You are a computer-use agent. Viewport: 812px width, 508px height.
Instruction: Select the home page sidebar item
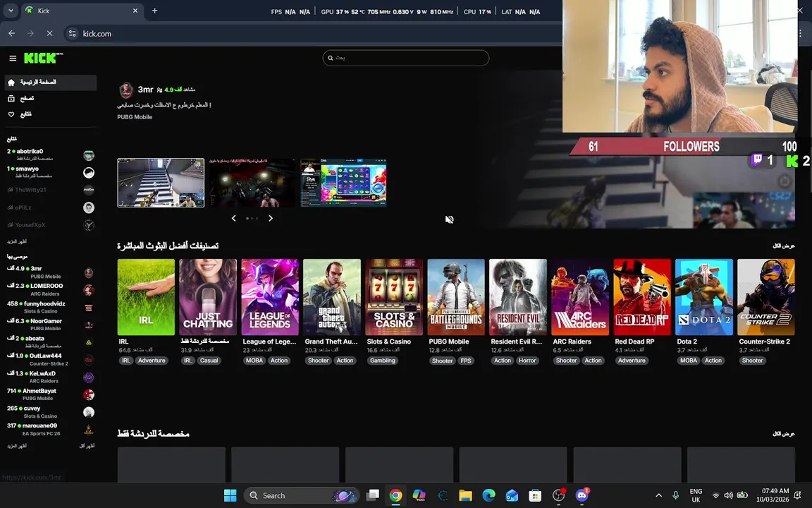51,83
